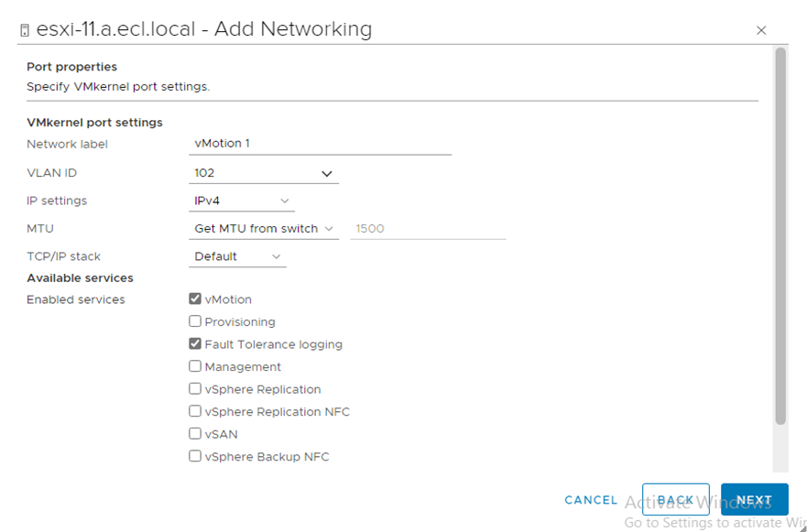Check the vSphere Replication NFC box
807x532 pixels.
pyautogui.click(x=195, y=411)
